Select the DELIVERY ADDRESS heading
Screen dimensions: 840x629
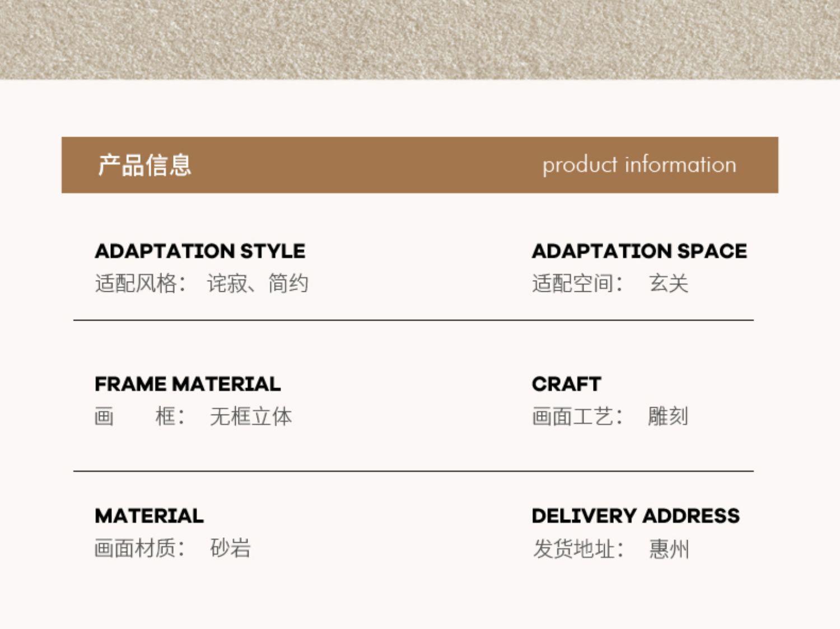tap(636, 516)
